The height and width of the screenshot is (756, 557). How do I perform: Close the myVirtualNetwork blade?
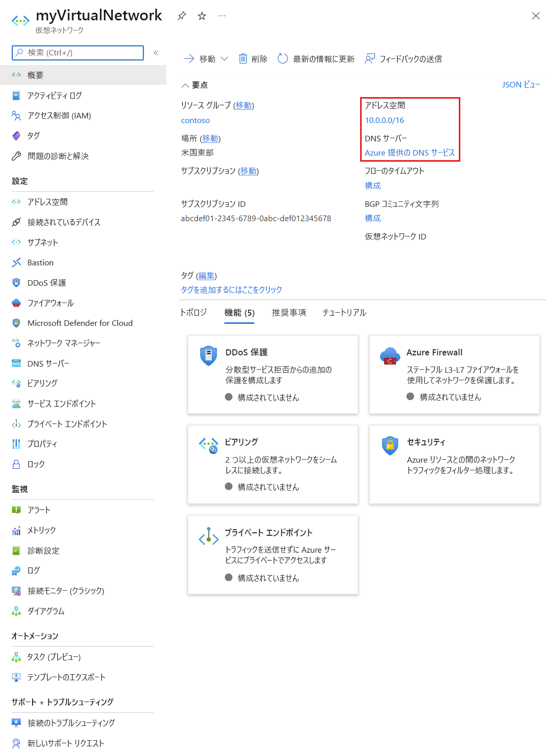(536, 16)
